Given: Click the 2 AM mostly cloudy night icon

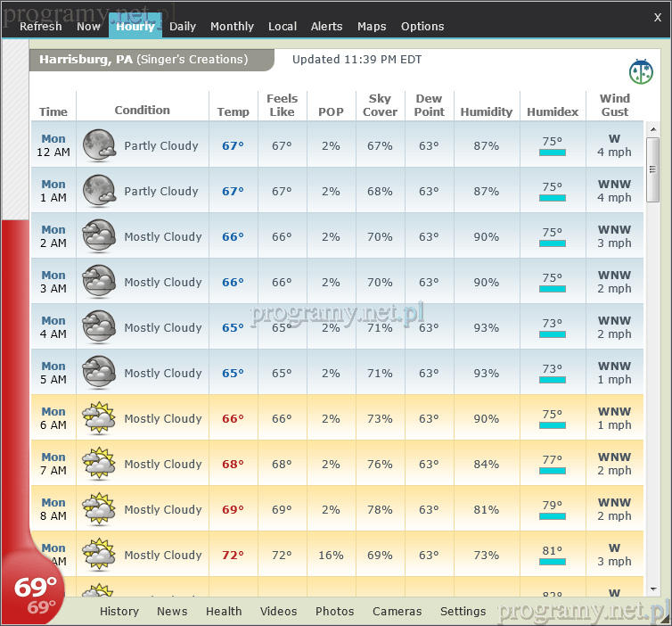Looking at the screenshot, I should point(99,236).
